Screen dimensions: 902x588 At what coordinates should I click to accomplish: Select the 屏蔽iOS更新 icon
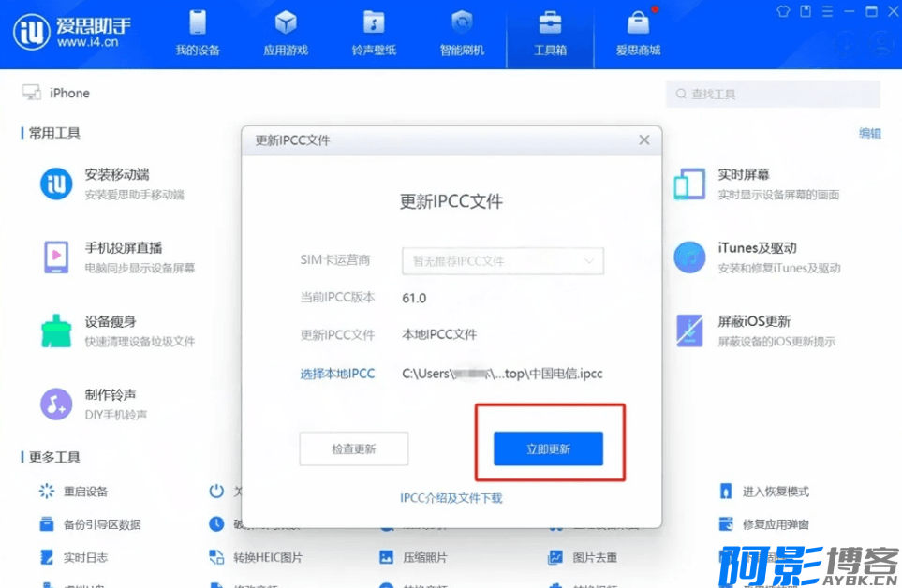click(690, 331)
